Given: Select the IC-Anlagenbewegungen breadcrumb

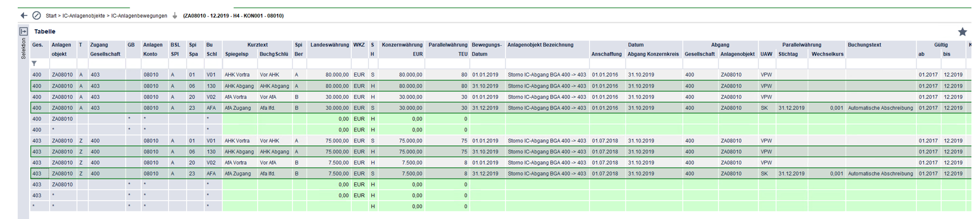Looking at the screenshot, I should coord(139,16).
